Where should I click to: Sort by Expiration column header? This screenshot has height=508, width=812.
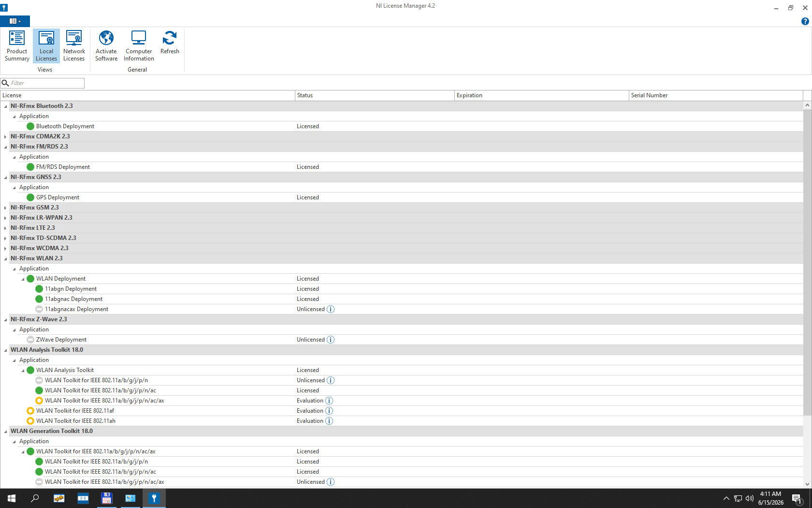point(541,95)
